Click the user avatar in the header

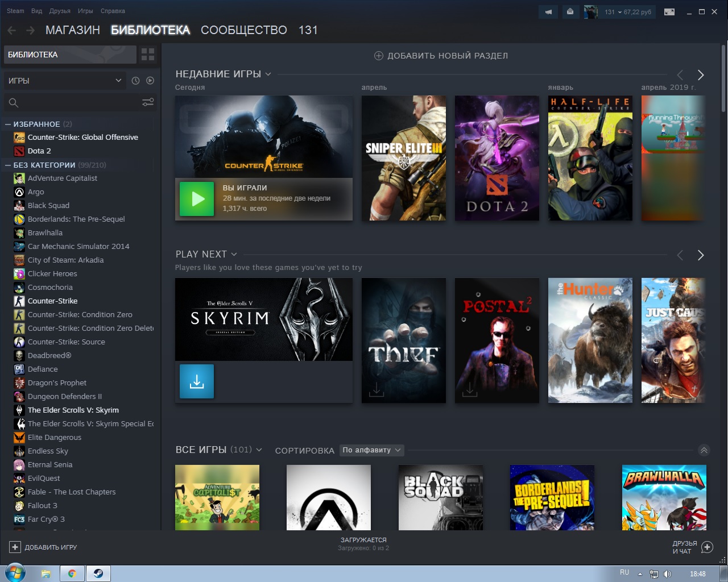coord(591,12)
